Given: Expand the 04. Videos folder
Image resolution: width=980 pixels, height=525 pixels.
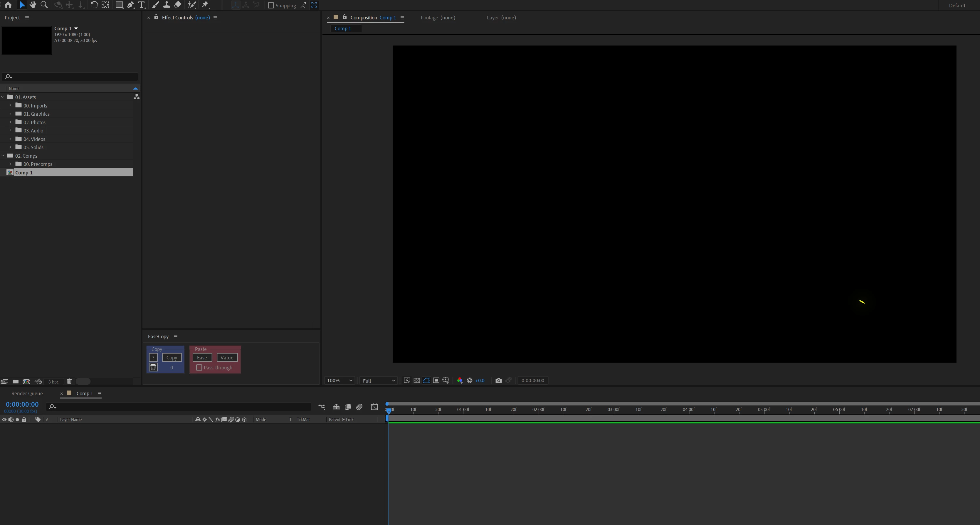Looking at the screenshot, I should 10,139.
